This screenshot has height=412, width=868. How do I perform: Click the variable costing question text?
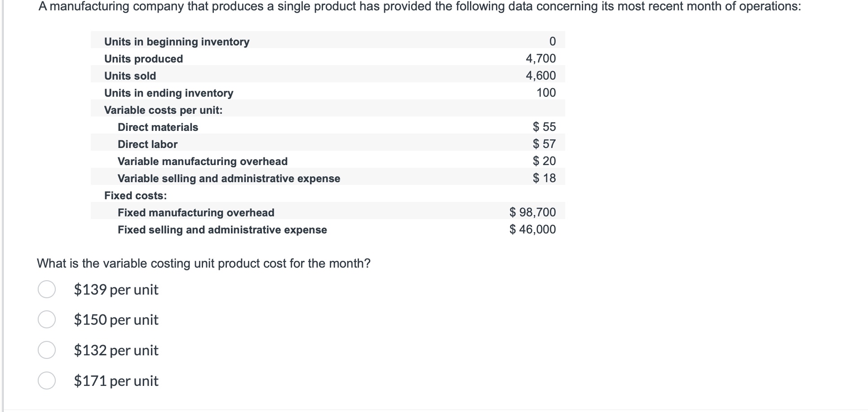(204, 263)
